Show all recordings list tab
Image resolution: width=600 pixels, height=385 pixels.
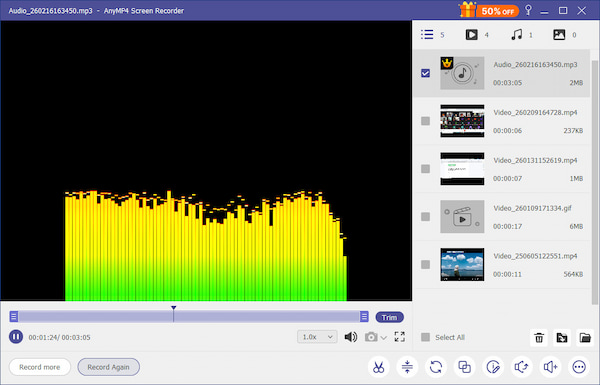[x=427, y=35]
